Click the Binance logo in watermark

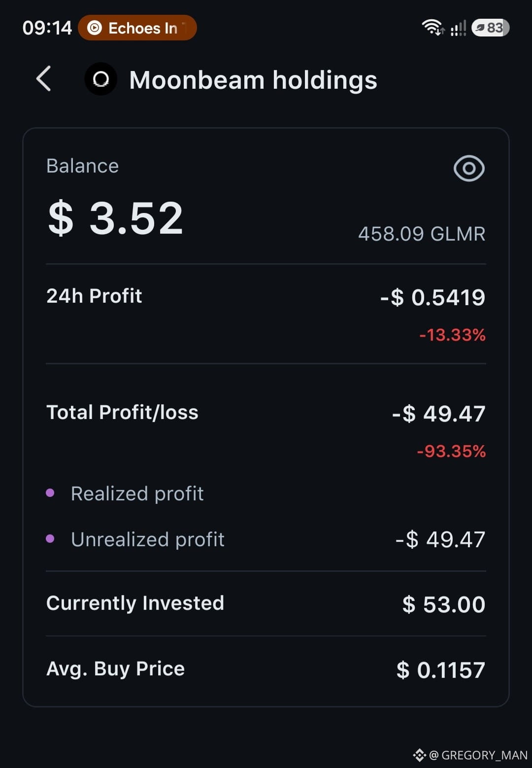pos(419,755)
